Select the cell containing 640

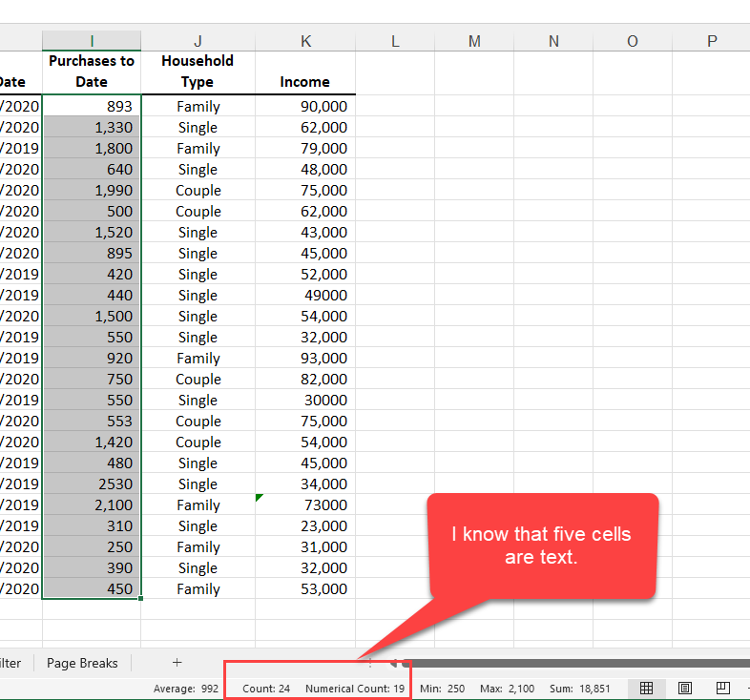(x=92, y=169)
